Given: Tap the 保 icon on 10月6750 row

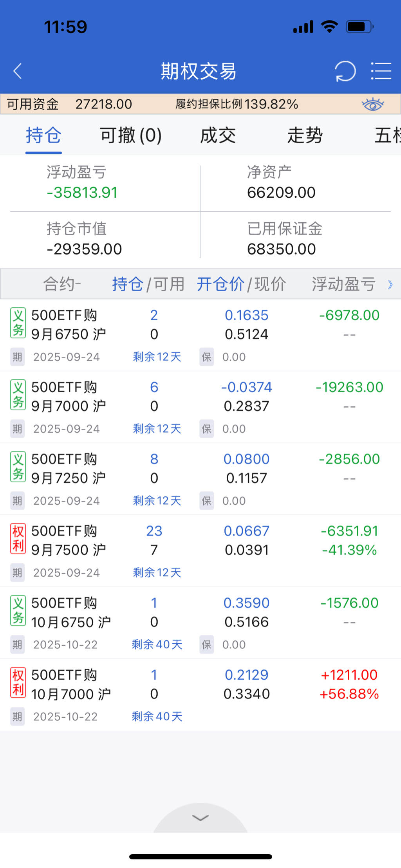Looking at the screenshot, I should coord(206,644).
